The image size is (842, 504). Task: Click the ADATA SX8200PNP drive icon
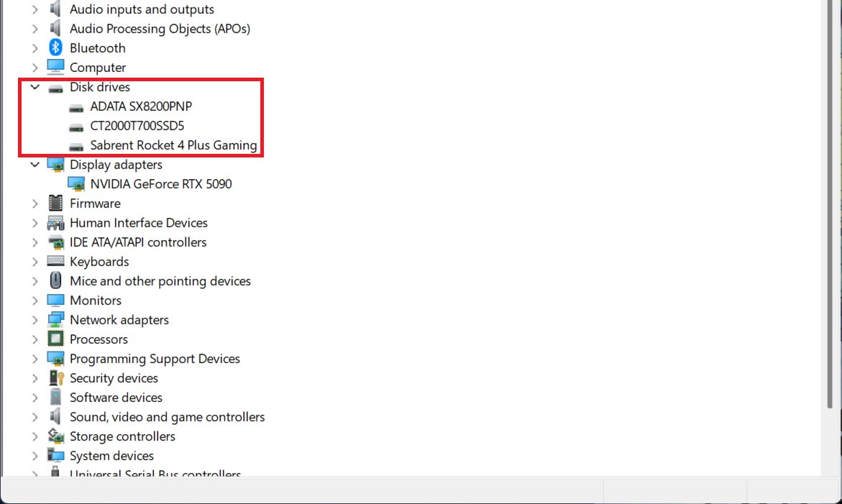pyautogui.click(x=76, y=107)
